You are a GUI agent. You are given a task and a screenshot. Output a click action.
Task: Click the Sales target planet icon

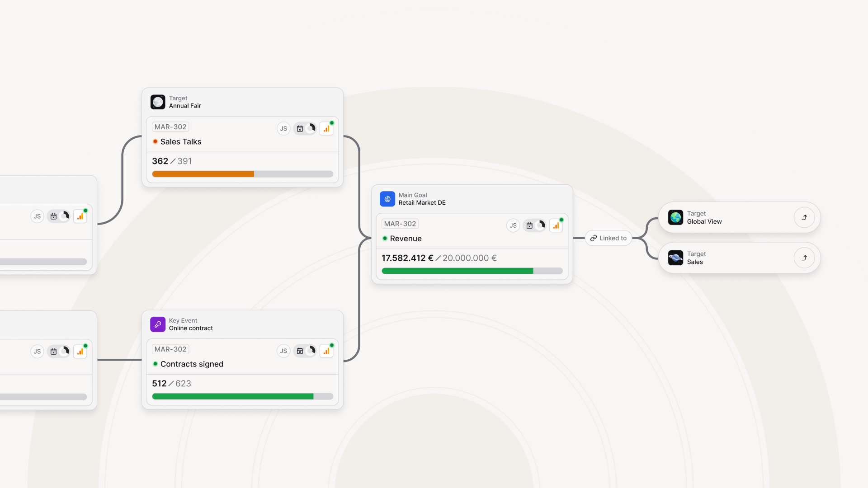675,258
